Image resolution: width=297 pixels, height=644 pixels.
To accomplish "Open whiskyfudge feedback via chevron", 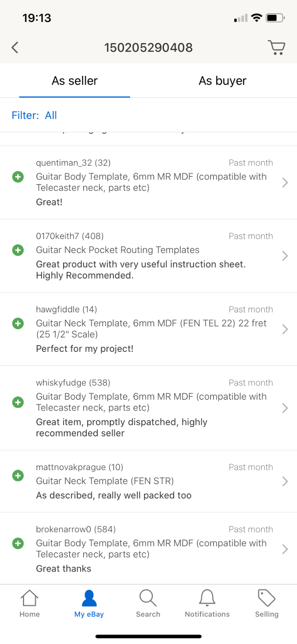I will (x=285, y=408).
